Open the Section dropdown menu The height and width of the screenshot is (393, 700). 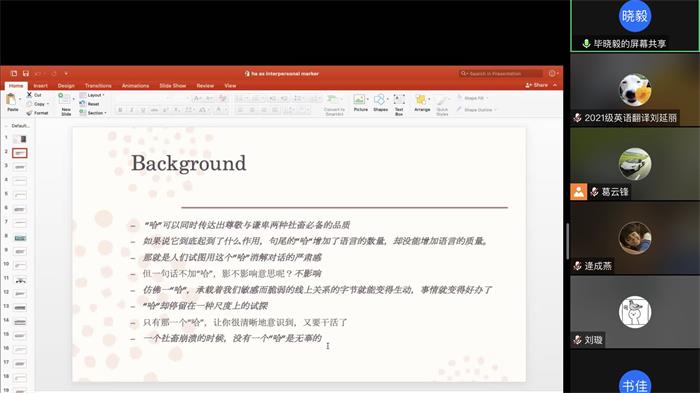93,113
